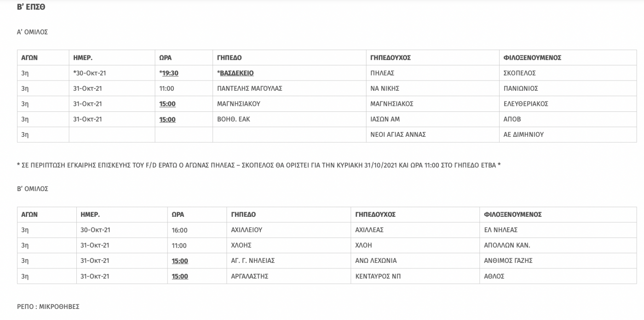Click the 15:00 time in ΑΓ. Γ. ΝΗΛΕΙΑΣ row

(x=180, y=261)
